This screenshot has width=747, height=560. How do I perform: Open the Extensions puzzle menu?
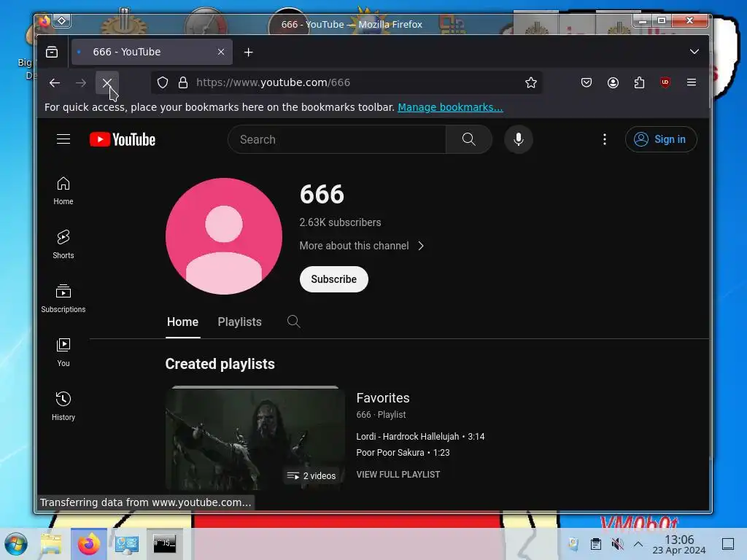(639, 83)
